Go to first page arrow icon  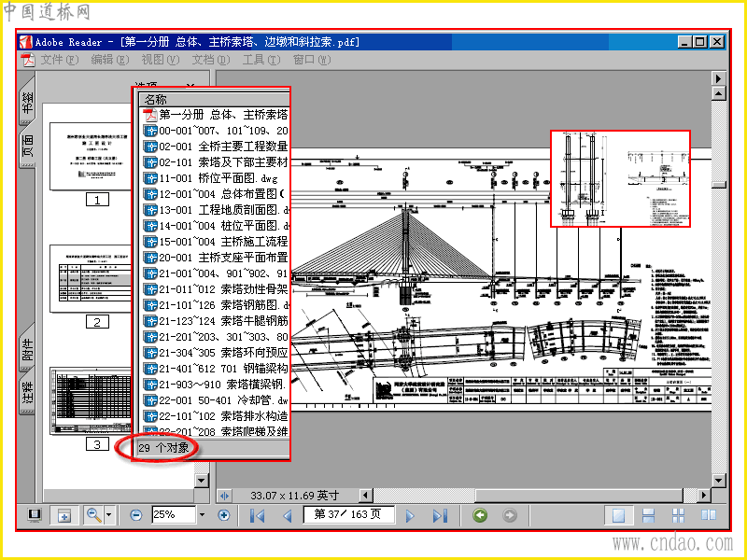coord(258,515)
